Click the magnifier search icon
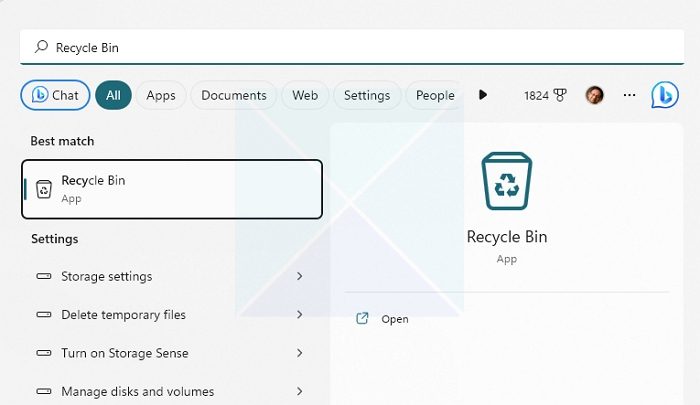 (x=41, y=46)
